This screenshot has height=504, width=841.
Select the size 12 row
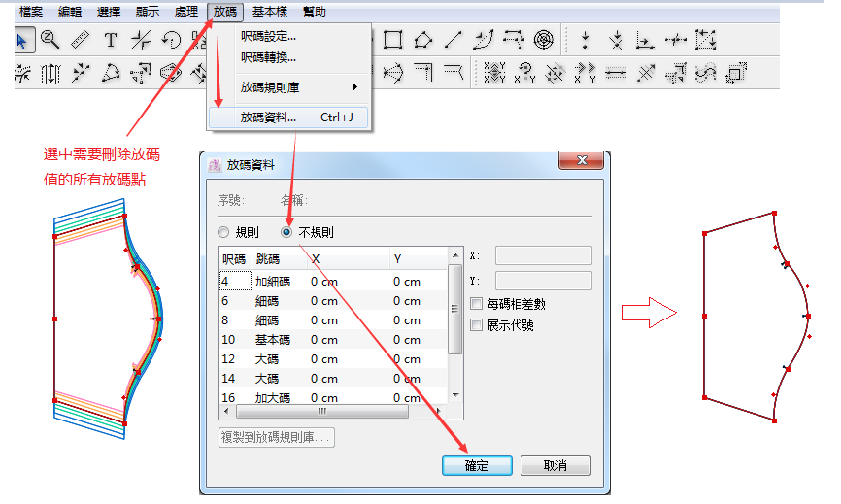coord(333,358)
